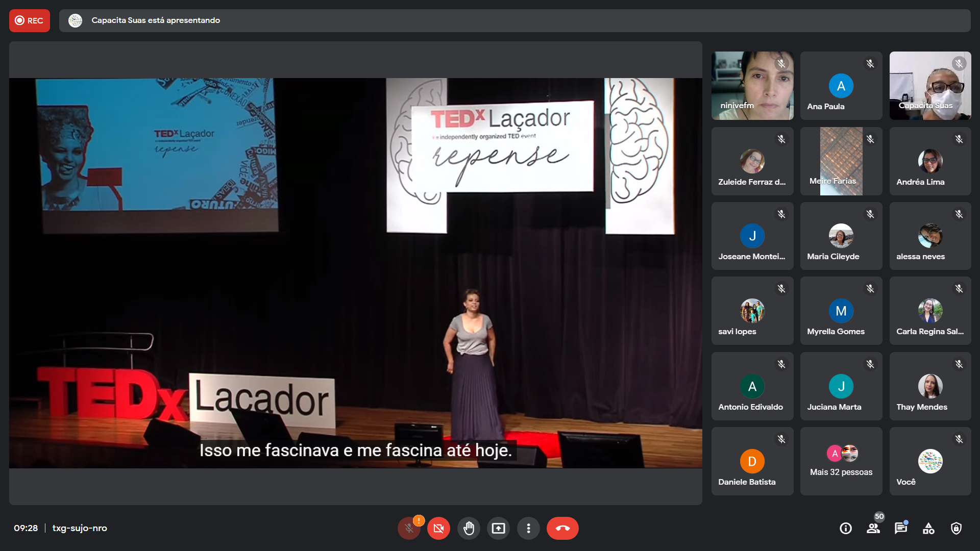Click the Ana Paula participant tile
This screenshot has height=551, width=980.
tap(841, 86)
